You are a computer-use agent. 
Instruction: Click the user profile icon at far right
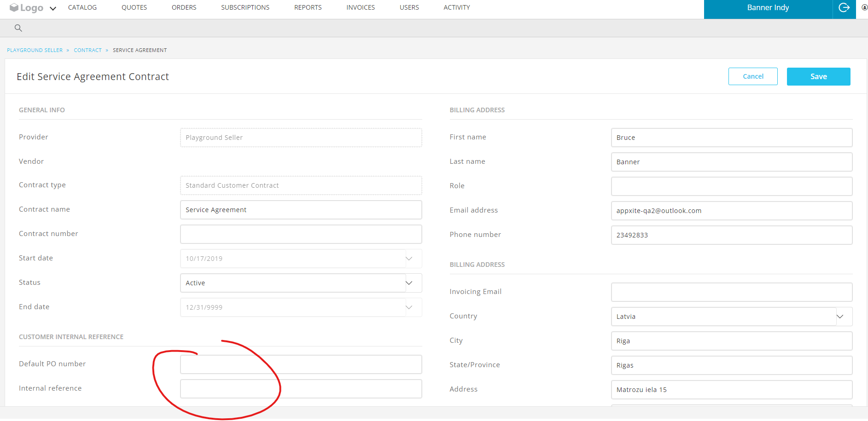[x=864, y=7]
